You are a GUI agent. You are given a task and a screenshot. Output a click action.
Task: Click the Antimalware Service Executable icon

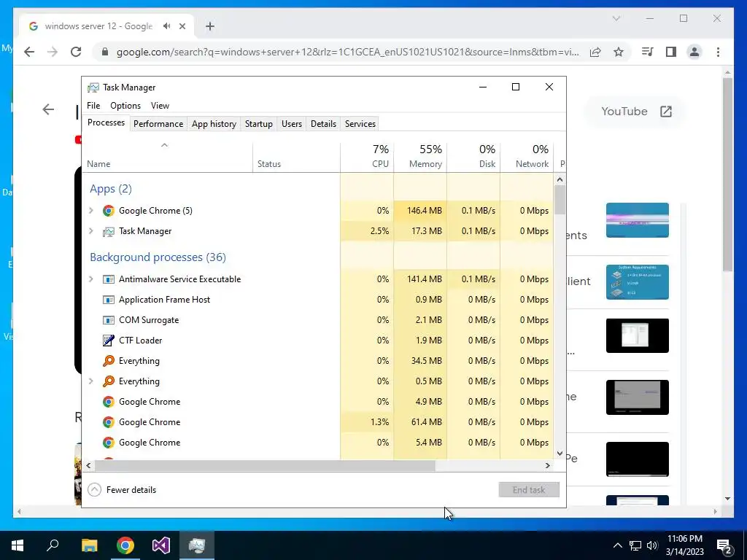pos(109,279)
